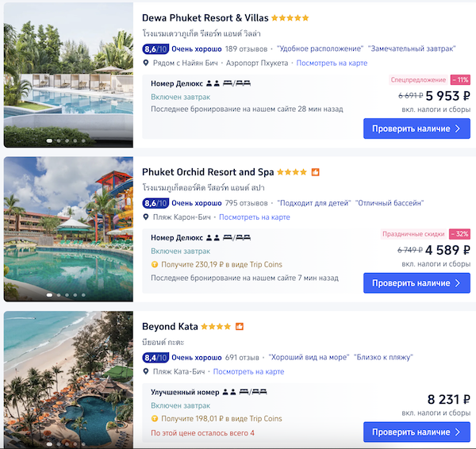Check availability for Beyond Kata at 8 231 ₽
This screenshot has height=449, width=476.
tap(416, 432)
